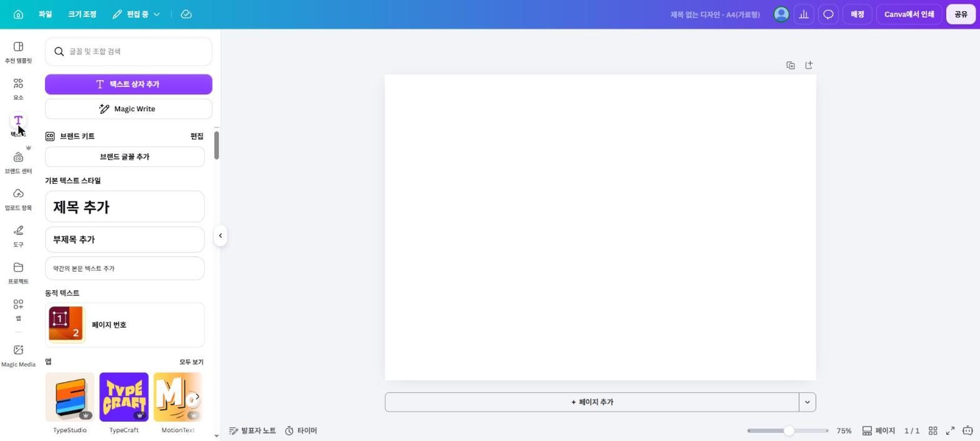The width and height of the screenshot is (980, 441).
Task: Focus the 글꼴 및 조합 검색 field
Action: (x=129, y=51)
